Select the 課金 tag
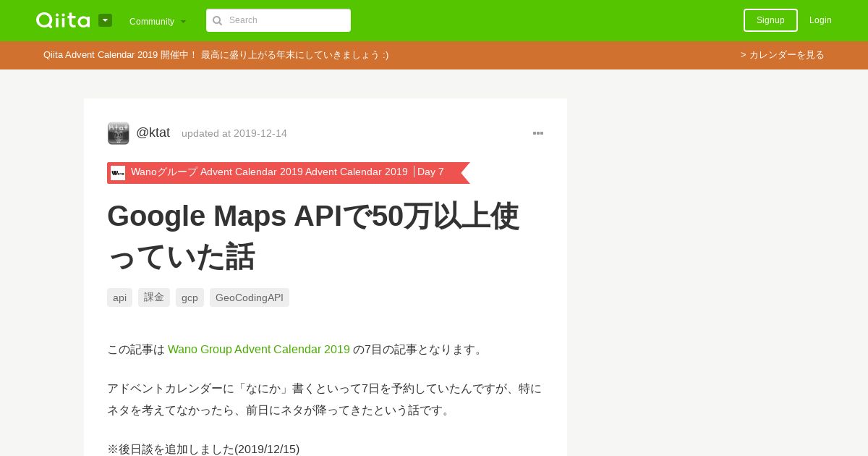This screenshot has height=456, width=868. click(154, 297)
